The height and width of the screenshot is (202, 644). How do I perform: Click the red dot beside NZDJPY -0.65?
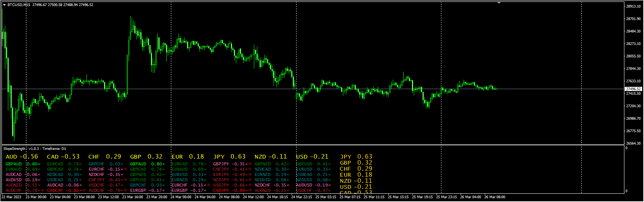click(250, 180)
